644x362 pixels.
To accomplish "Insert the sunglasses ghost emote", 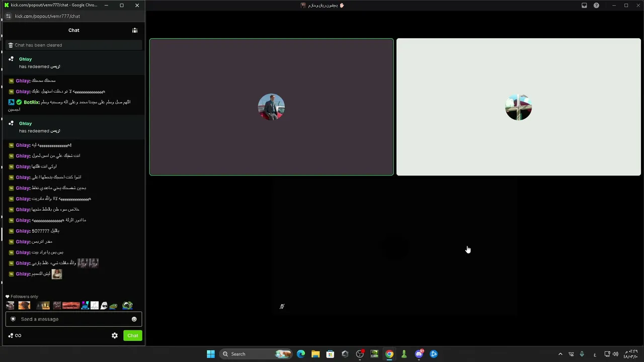I will pos(104,306).
